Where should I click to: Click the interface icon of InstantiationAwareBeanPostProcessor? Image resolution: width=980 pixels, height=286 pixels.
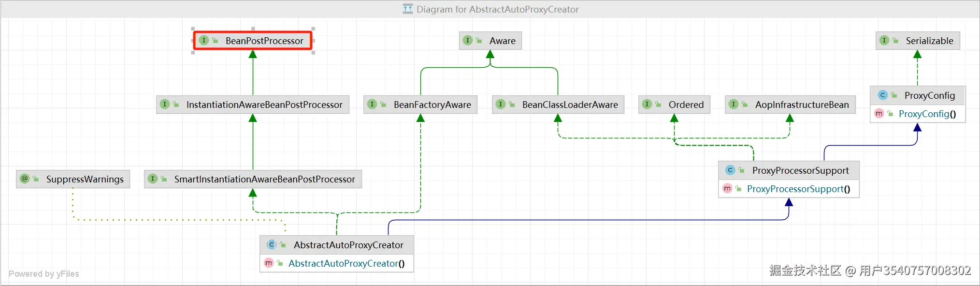(165, 105)
